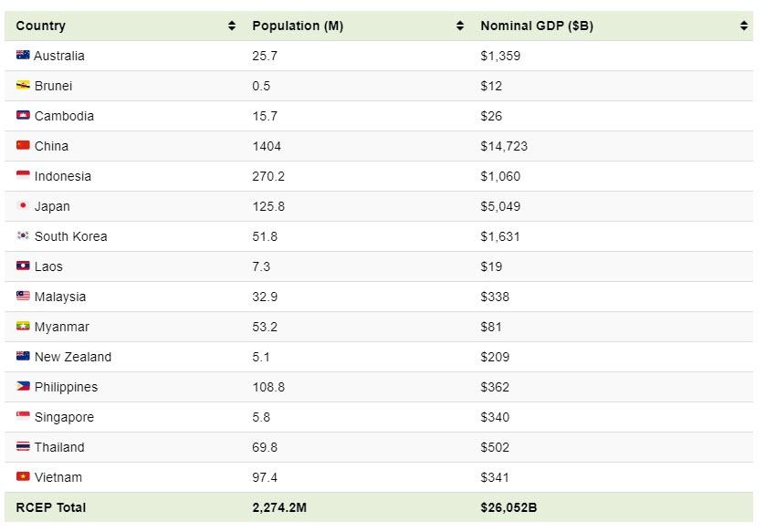
Task: Click the Country column header label
Action: click(41, 26)
